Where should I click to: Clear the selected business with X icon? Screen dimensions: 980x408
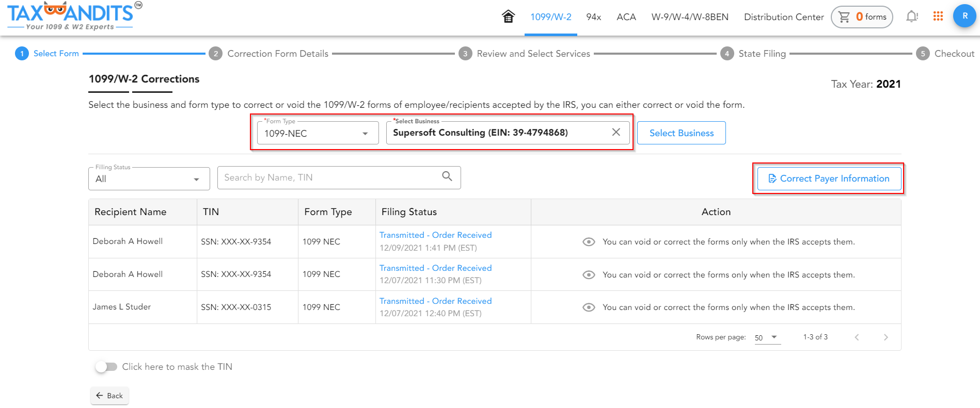616,132
